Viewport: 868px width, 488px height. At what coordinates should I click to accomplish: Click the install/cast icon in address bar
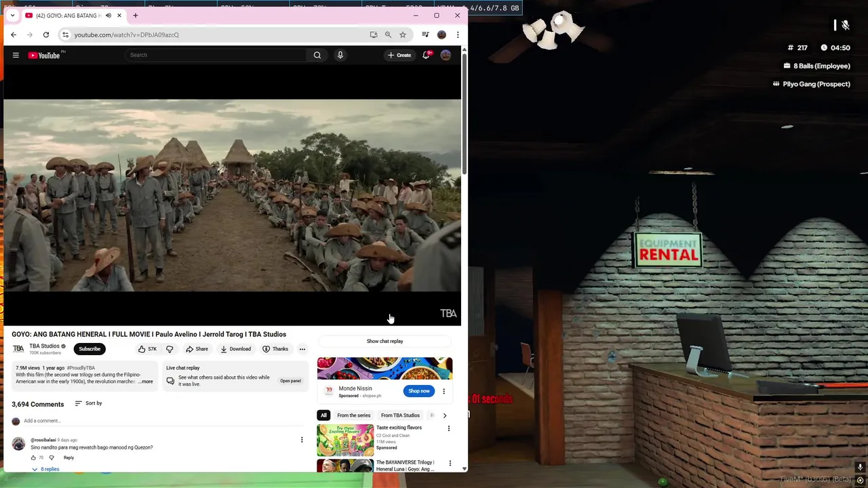(x=374, y=35)
